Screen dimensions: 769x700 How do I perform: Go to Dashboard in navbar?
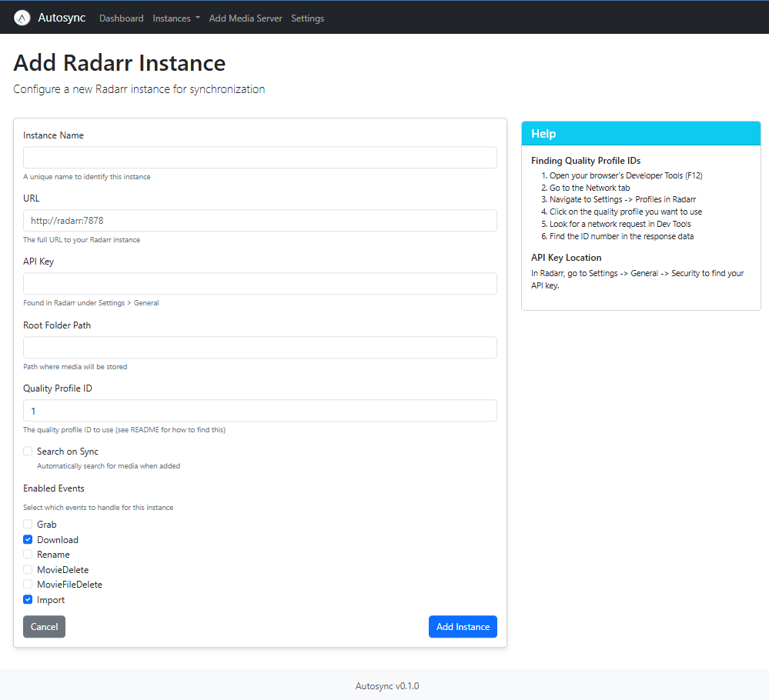(x=121, y=18)
